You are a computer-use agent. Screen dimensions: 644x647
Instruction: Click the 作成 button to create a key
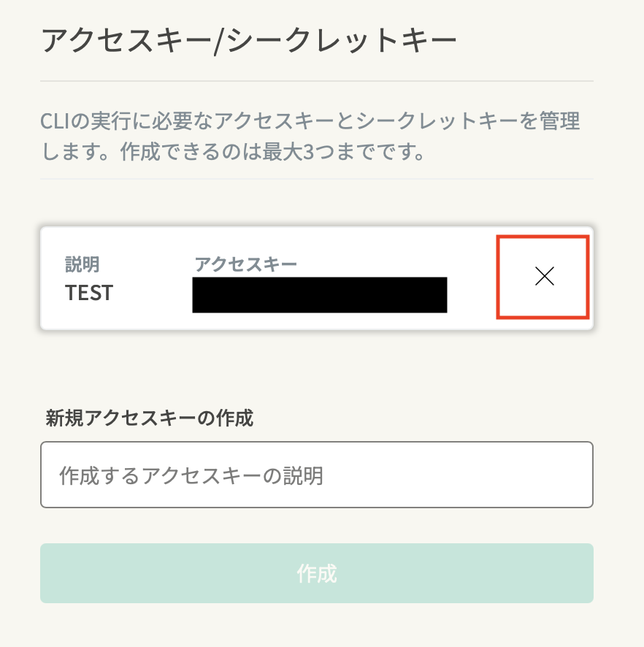(317, 574)
